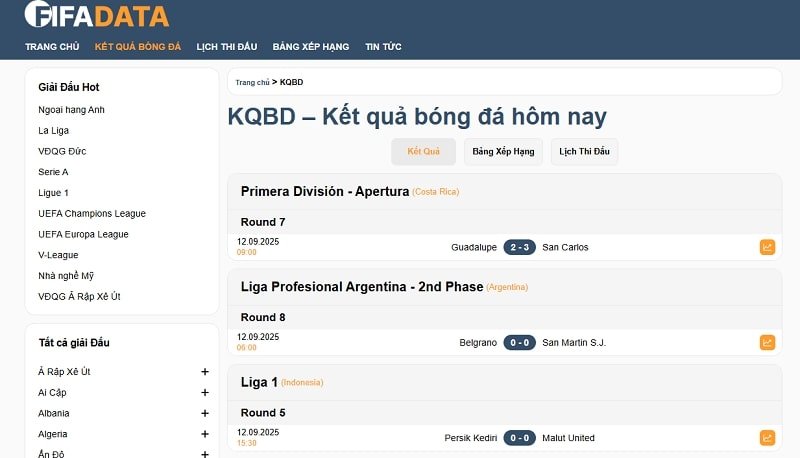The image size is (800, 458).
Task: Switch to Lịch Thi Đấu tab button
Action: click(x=584, y=152)
